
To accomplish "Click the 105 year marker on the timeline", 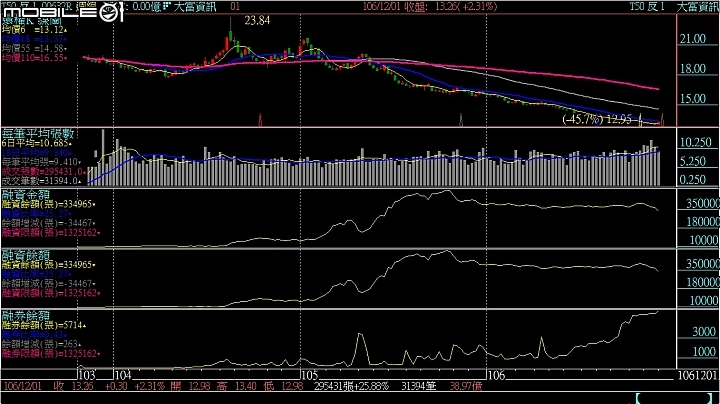I will tap(310, 376).
